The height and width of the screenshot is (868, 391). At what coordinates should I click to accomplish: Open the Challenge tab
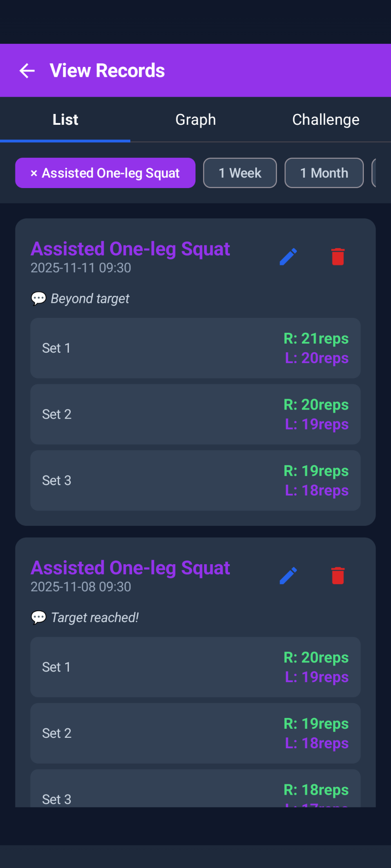pyautogui.click(x=325, y=120)
